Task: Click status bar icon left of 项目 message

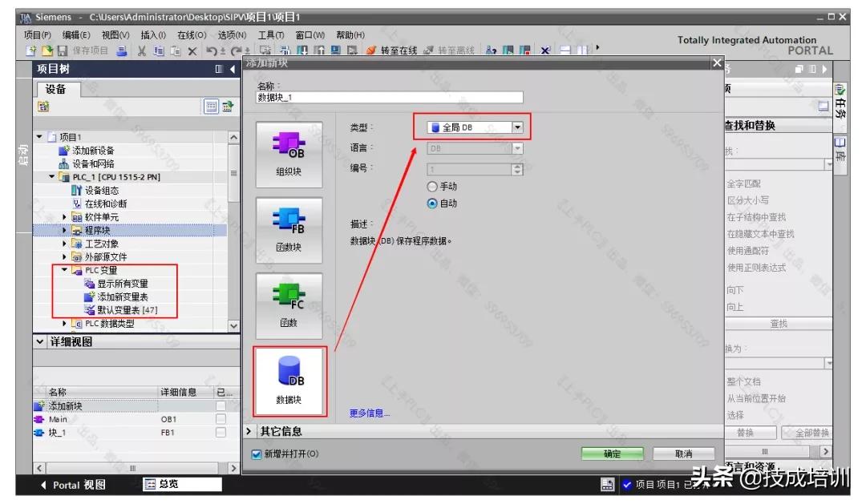Action: (x=607, y=485)
